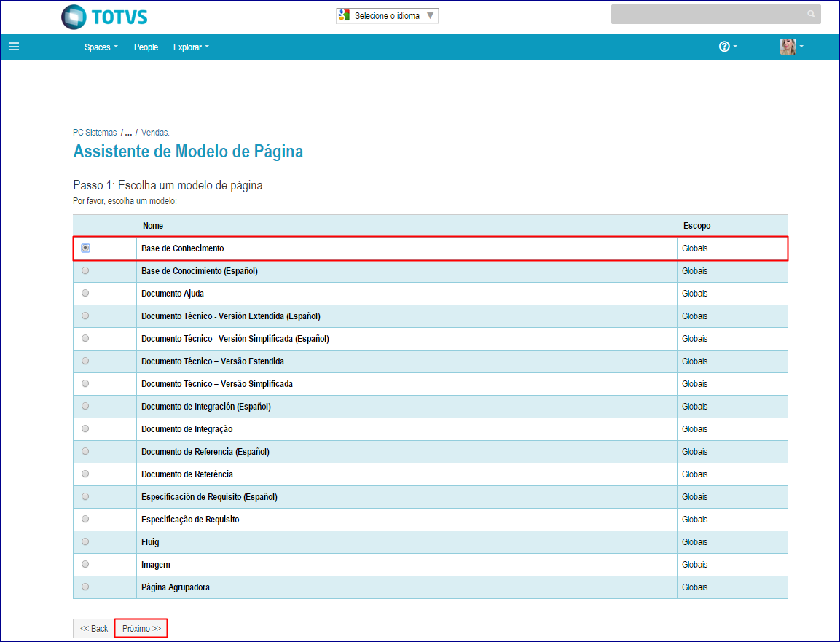Choose Documento de Integración (Español) radio
Screen dimensions: 840x642
pyautogui.click(x=85, y=406)
